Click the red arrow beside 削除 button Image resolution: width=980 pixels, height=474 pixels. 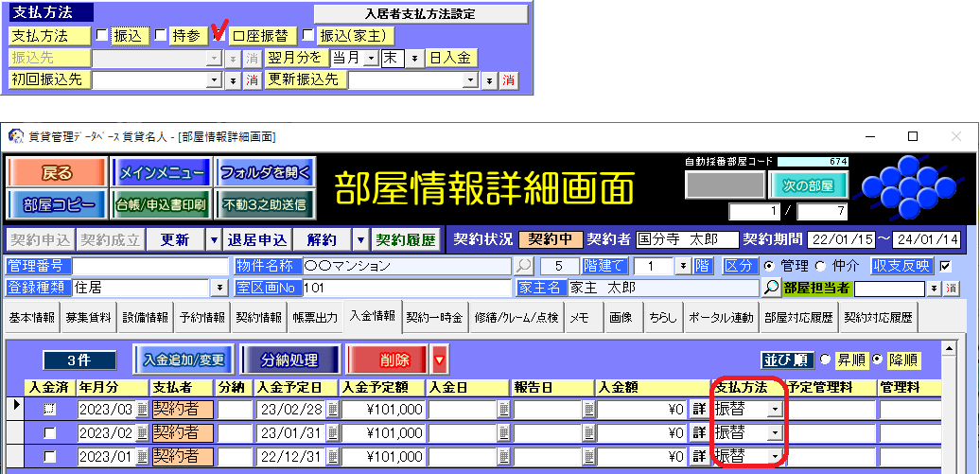439,360
